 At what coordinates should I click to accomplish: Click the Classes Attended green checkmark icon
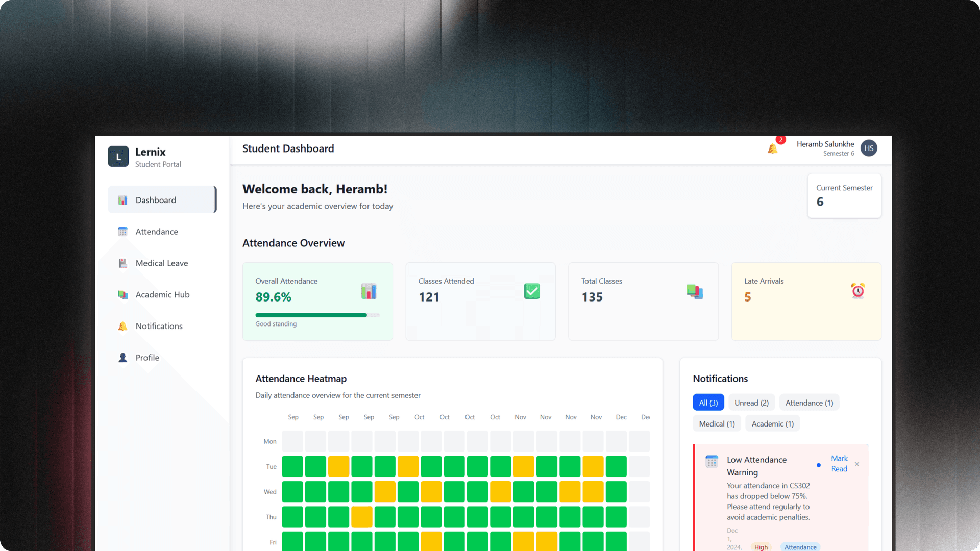[x=532, y=291]
